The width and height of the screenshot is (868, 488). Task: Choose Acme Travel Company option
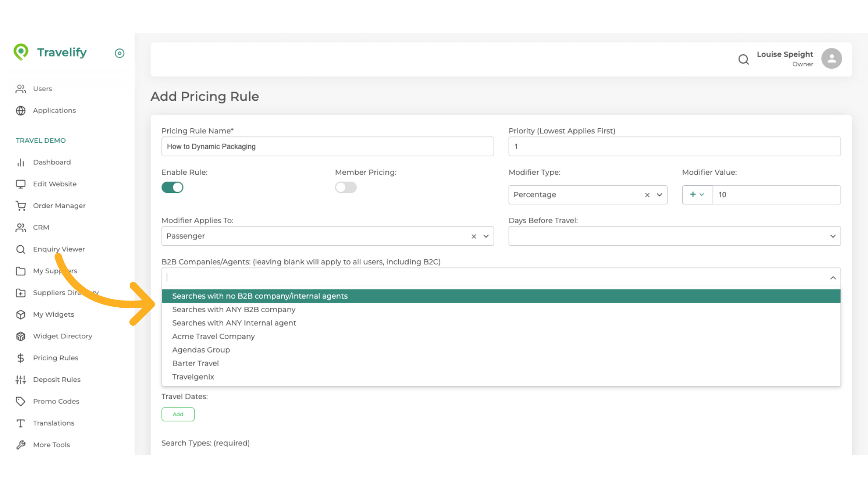click(213, 337)
